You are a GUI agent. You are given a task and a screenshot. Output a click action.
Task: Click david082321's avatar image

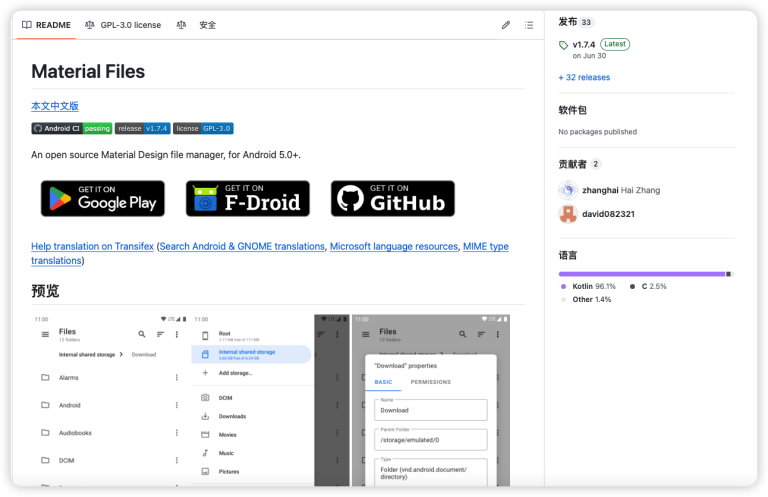click(568, 213)
